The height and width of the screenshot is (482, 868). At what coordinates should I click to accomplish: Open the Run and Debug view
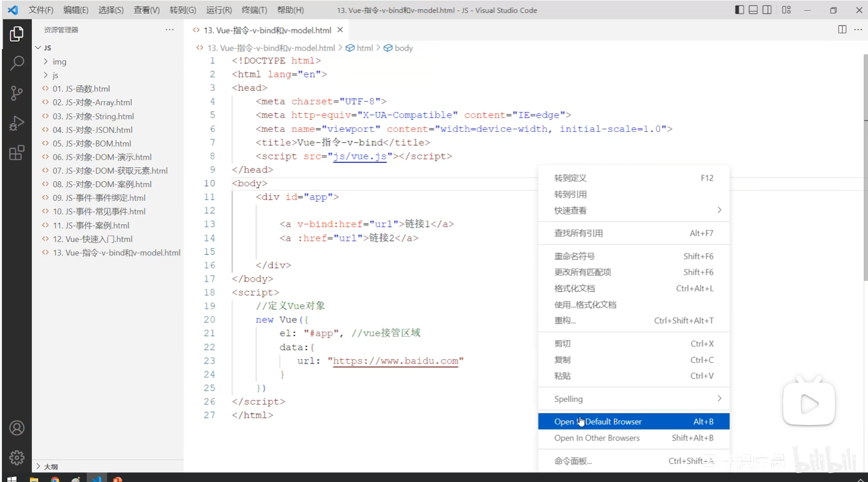(x=17, y=123)
